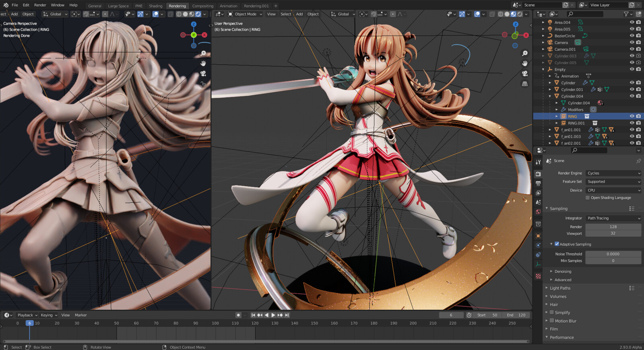Click the new collection icon in outliner
644x350 pixels.
click(638, 14)
